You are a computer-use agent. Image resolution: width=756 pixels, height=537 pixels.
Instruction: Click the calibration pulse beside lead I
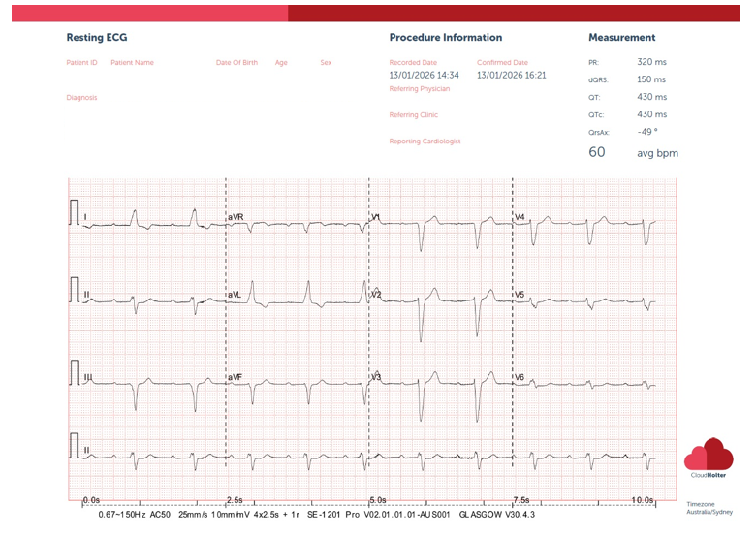(75, 213)
